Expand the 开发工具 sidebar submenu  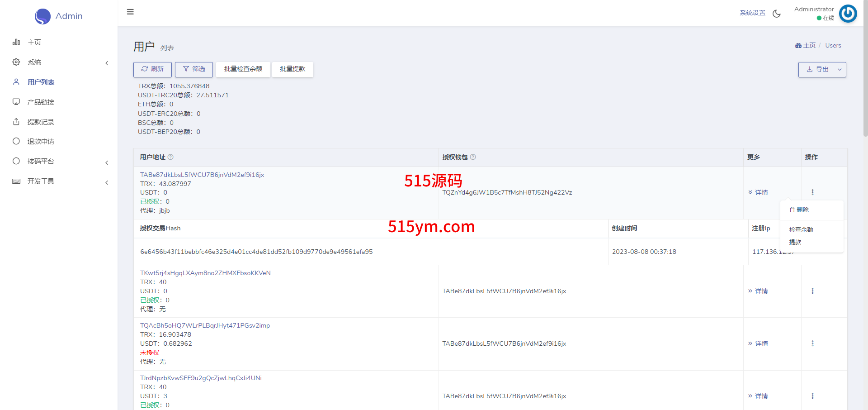pyautogui.click(x=107, y=182)
